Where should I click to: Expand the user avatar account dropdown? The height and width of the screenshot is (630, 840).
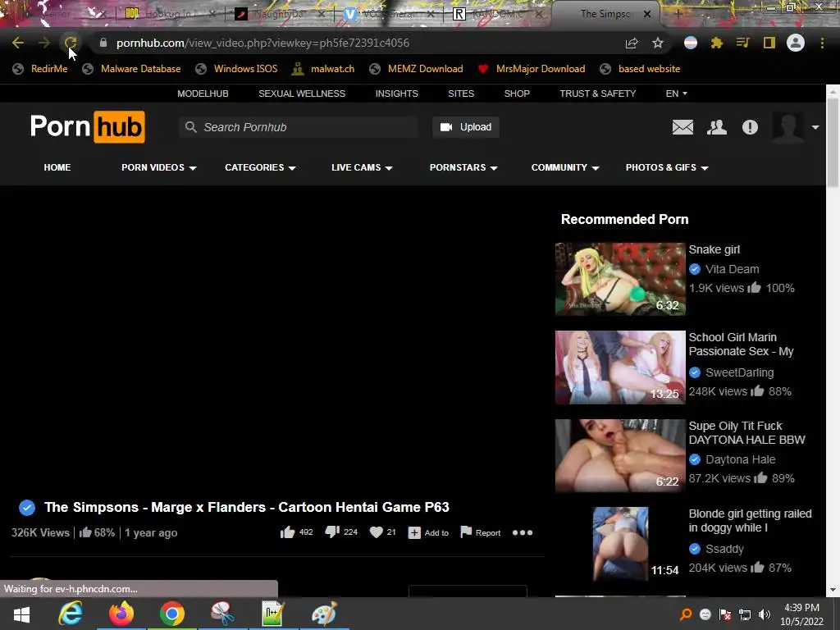(815, 127)
